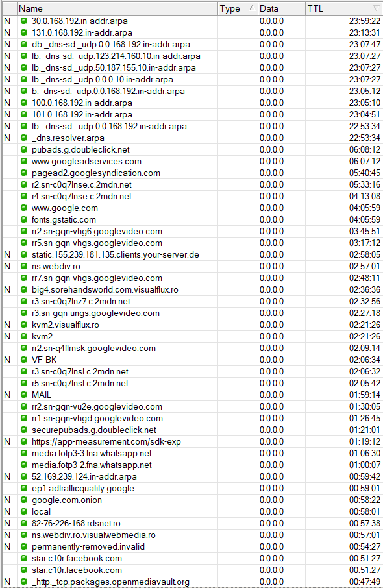Select the https://app-measurement.com/sdk-exp entry
The height and width of the screenshot is (588, 383).
click(x=192, y=441)
